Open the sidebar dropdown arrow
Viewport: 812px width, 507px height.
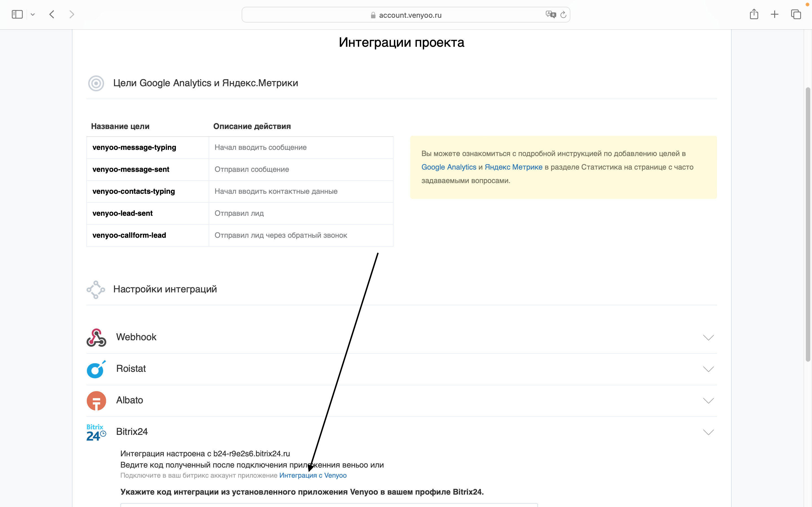click(x=33, y=14)
